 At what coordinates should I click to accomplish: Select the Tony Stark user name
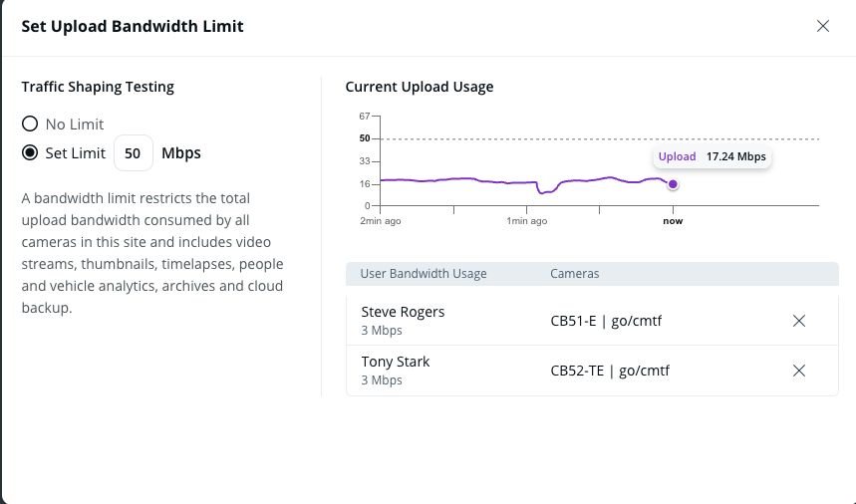pyautogui.click(x=396, y=362)
